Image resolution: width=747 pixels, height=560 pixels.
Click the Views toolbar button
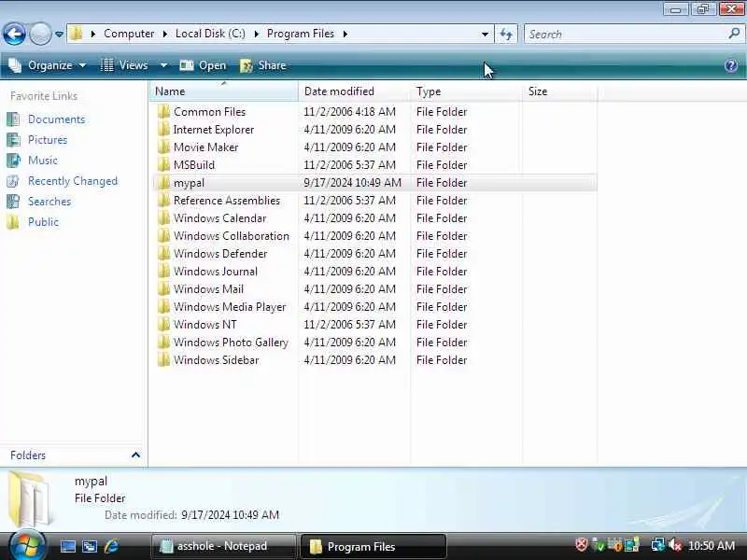[124, 65]
